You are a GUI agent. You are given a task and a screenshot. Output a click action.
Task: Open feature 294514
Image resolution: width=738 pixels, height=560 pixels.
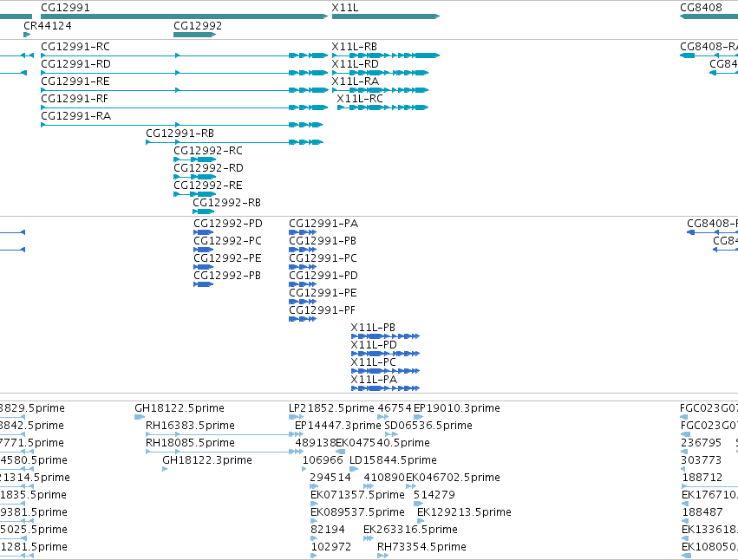pyautogui.click(x=330, y=478)
